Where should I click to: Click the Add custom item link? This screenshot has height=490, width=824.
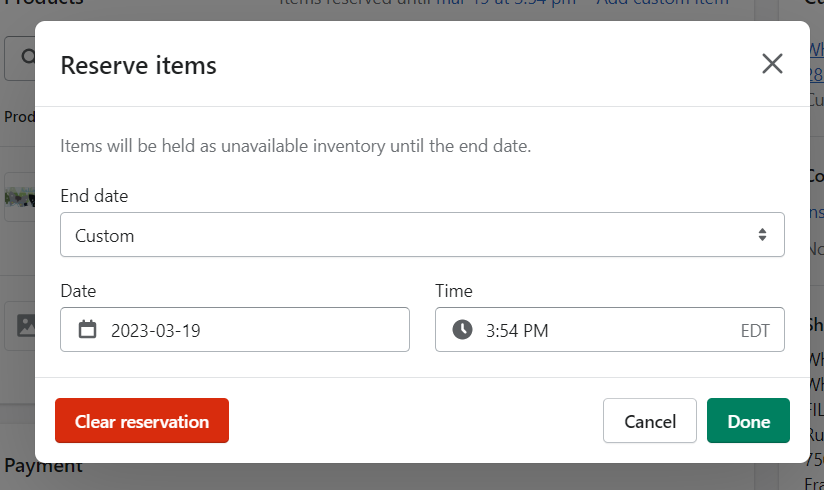pyautogui.click(x=663, y=4)
